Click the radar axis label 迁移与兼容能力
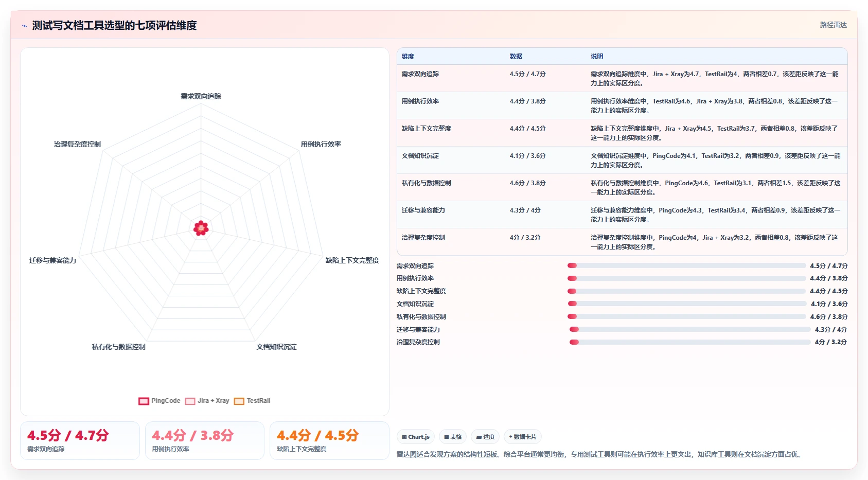This screenshot has height=480, width=868. point(53,260)
